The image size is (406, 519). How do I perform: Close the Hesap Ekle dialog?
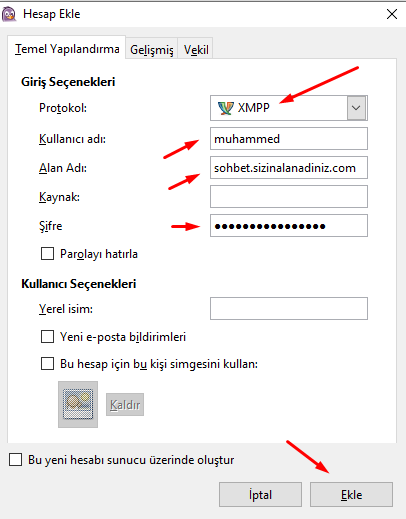coord(392,14)
